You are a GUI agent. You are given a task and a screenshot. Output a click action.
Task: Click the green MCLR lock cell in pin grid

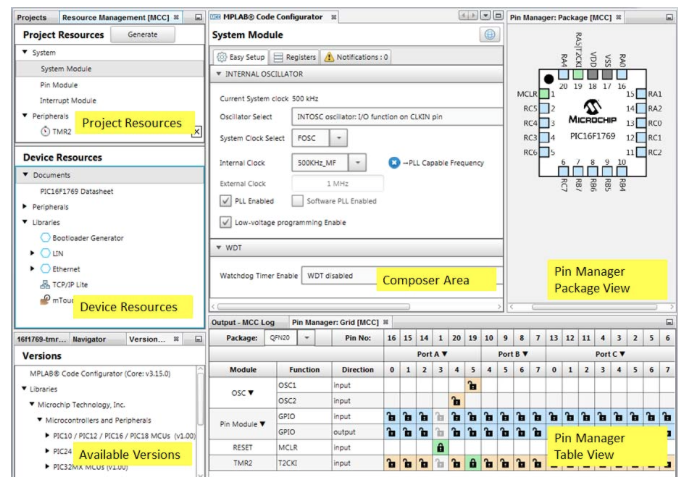pos(441,447)
